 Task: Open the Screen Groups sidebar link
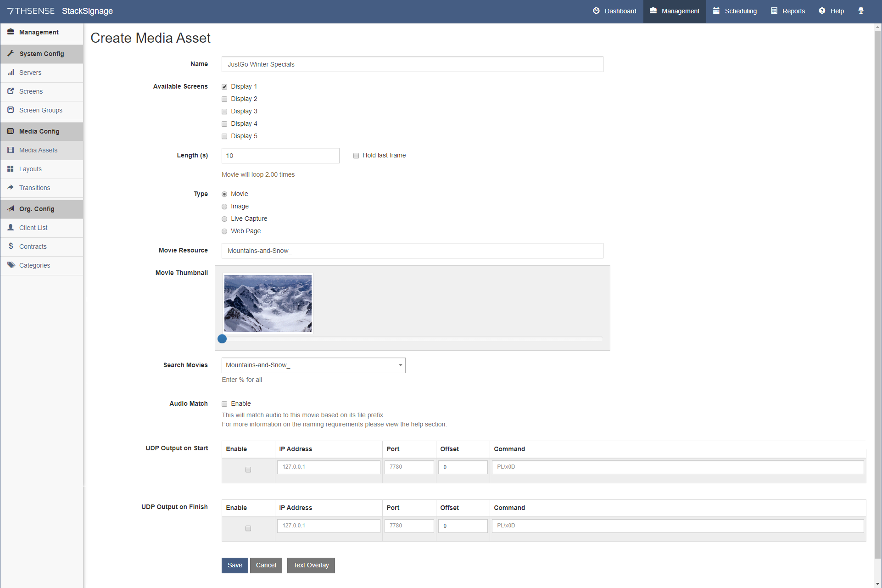(42, 110)
